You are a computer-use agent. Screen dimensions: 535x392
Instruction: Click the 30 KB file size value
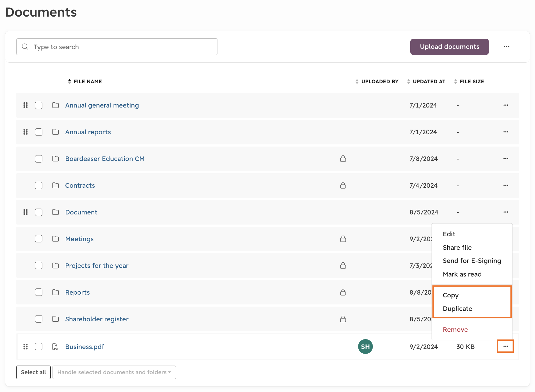466,347
